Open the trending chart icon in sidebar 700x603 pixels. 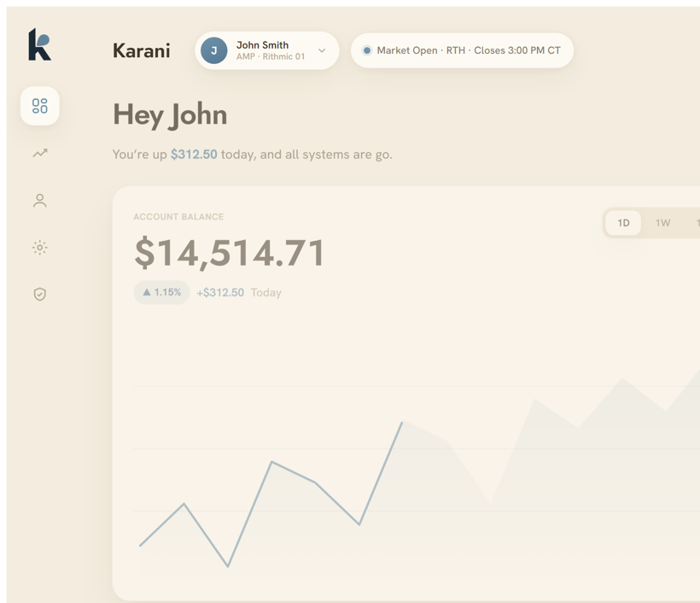point(40,153)
